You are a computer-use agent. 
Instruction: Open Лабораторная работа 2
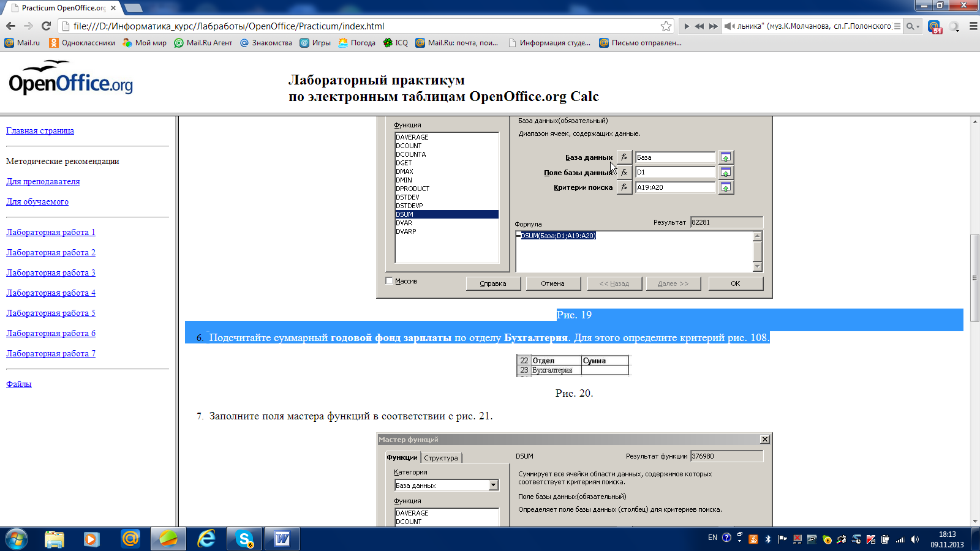coord(51,252)
